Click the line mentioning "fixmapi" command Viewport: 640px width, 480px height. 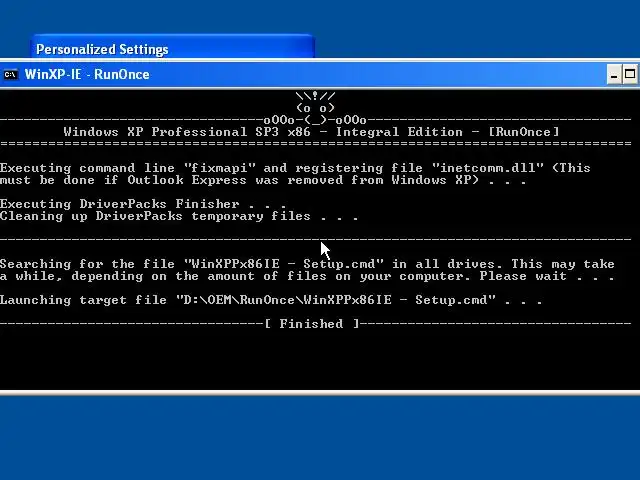[x=295, y=168]
